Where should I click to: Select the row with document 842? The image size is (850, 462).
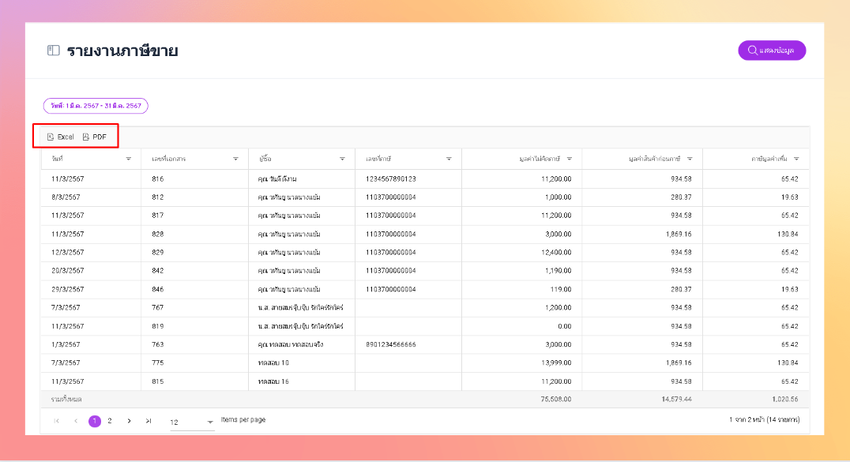[425, 271]
